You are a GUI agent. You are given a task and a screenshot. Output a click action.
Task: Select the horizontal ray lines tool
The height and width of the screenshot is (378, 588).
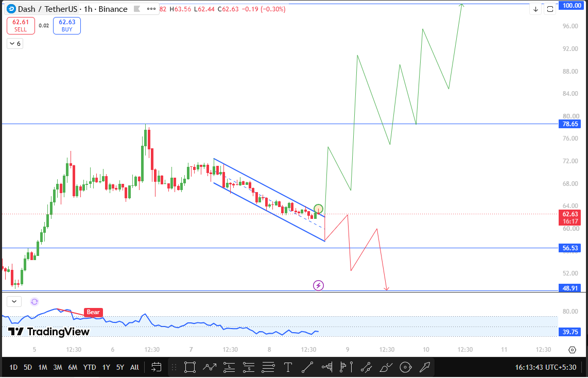pos(268,367)
